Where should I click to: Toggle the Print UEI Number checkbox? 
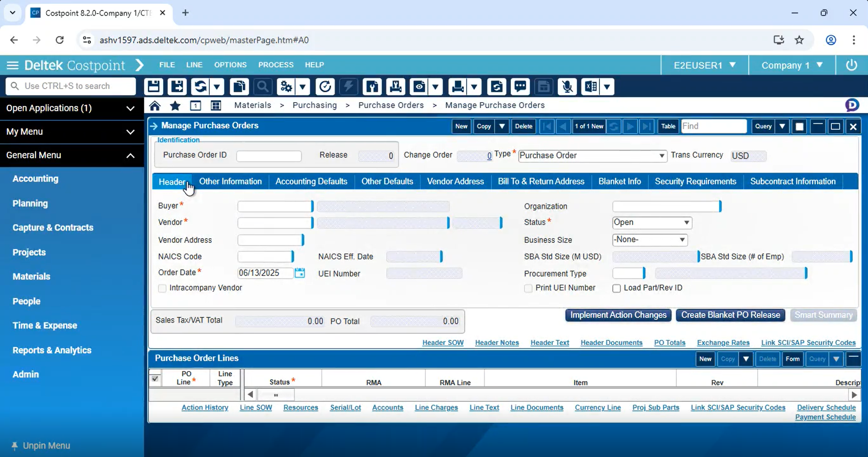[528, 288]
